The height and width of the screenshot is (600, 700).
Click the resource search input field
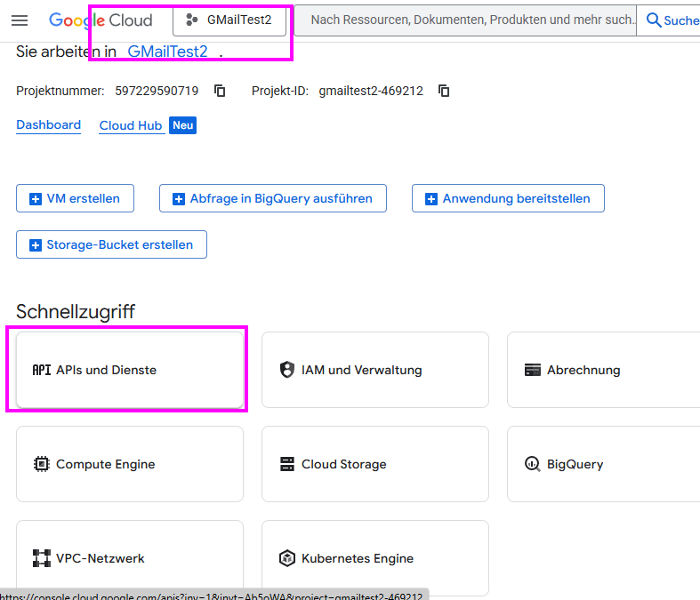click(x=465, y=20)
